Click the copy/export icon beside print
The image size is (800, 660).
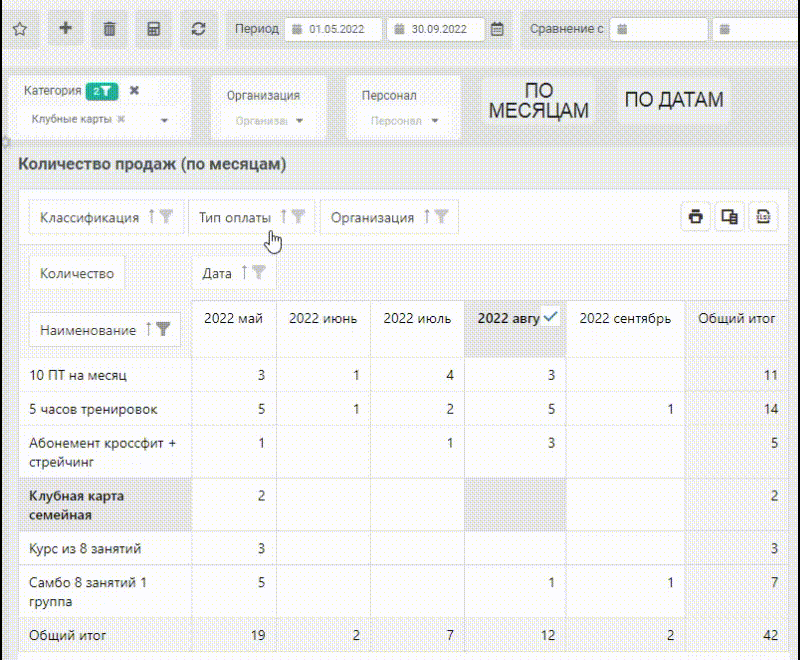click(729, 217)
